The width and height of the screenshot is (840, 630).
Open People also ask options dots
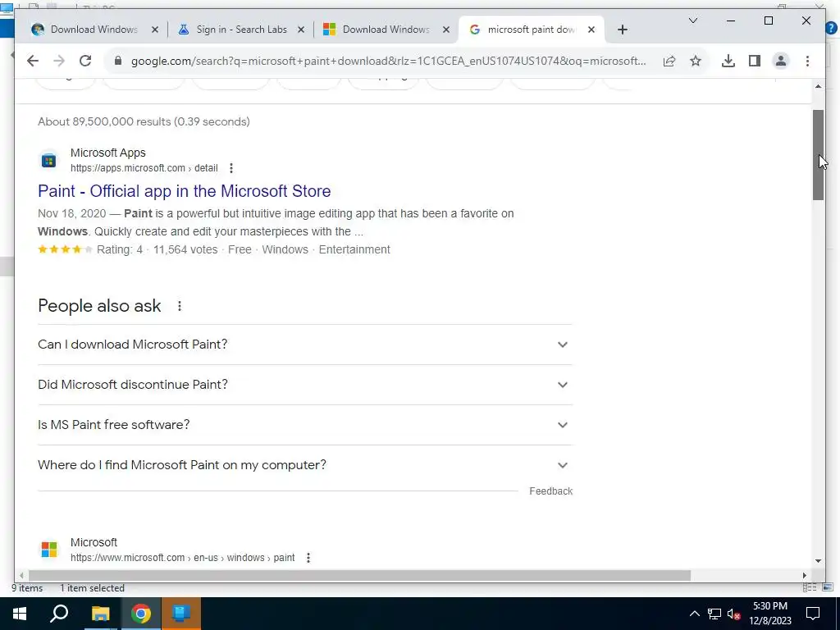tap(180, 306)
